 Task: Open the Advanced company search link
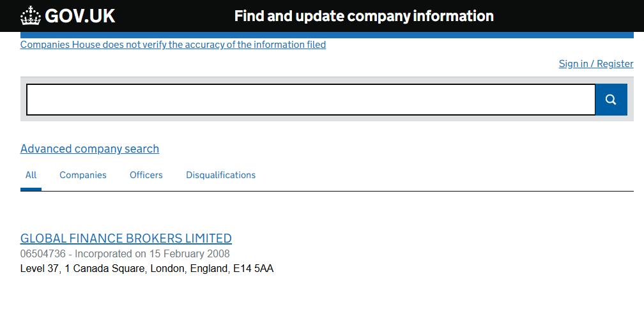(x=89, y=149)
